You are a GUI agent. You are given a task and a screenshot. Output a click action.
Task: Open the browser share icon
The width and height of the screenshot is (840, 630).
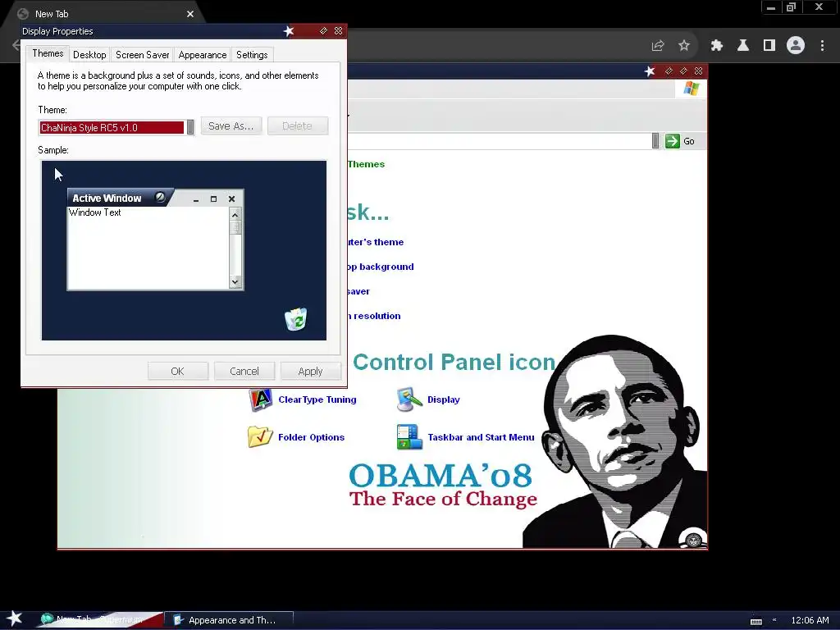(x=658, y=46)
